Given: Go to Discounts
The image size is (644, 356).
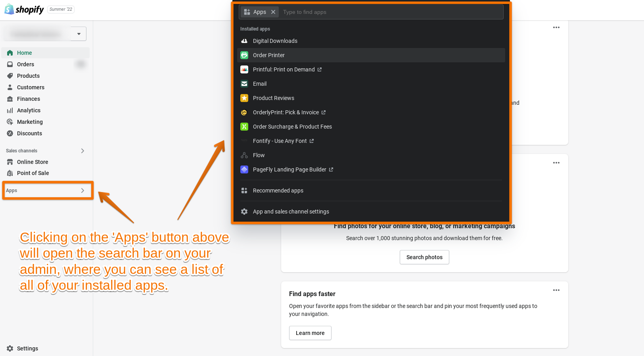Looking at the screenshot, I should (x=29, y=133).
